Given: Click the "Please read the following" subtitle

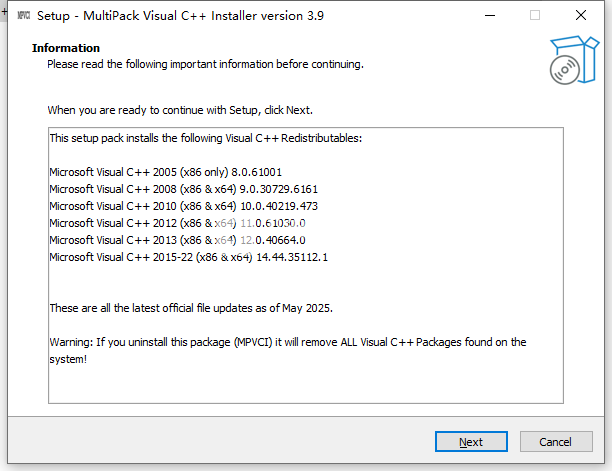Looking at the screenshot, I should (x=205, y=64).
